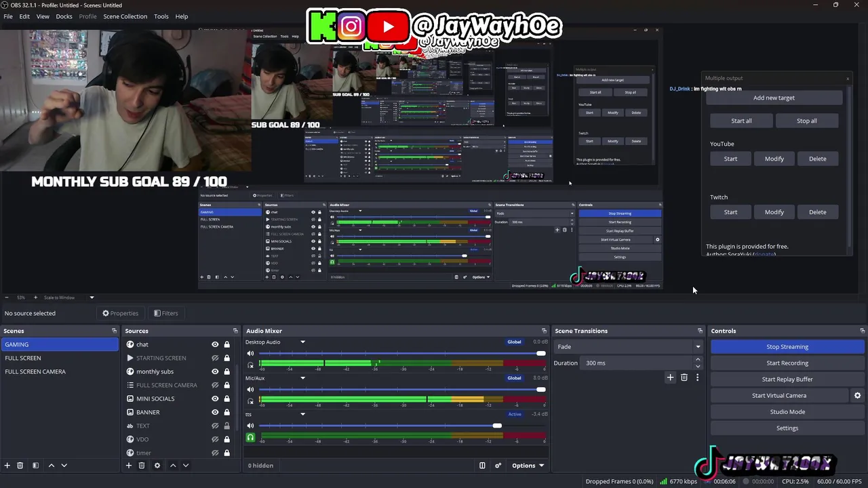868x488 pixels.
Task: Adjust tts volume slider handle
Action: pyautogui.click(x=497, y=426)
